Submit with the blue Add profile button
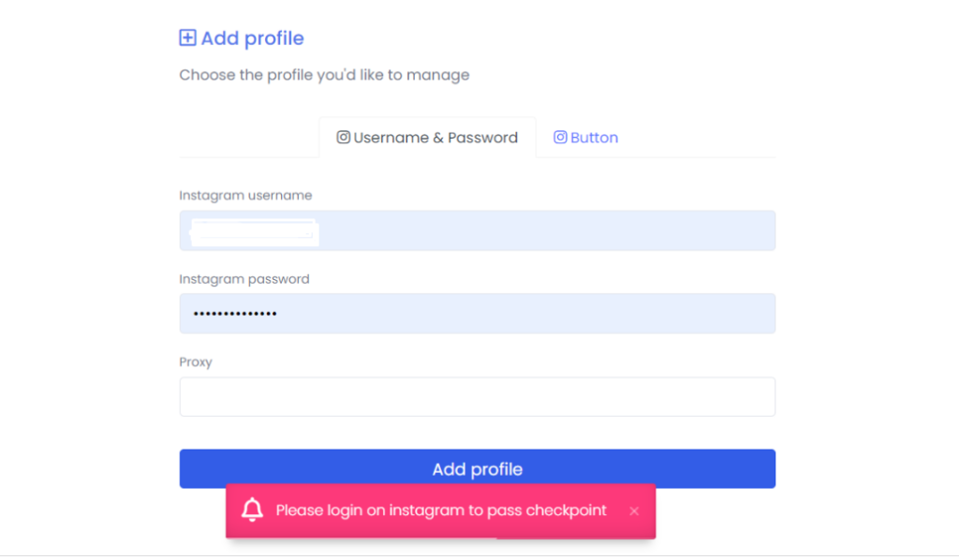The height and width of the screenshot is (560, 959). pyautogui.click(x=477, y=469)
